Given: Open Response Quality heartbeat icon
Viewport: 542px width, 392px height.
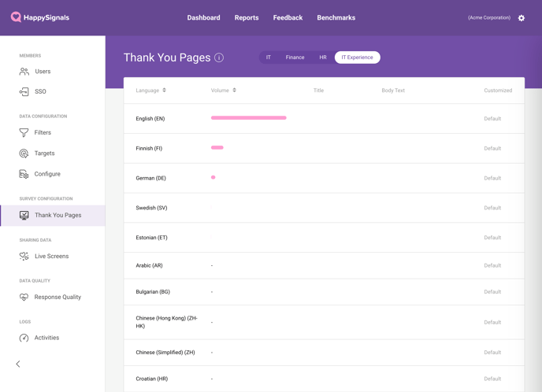Looking at the screenshot, I should 24,297.
